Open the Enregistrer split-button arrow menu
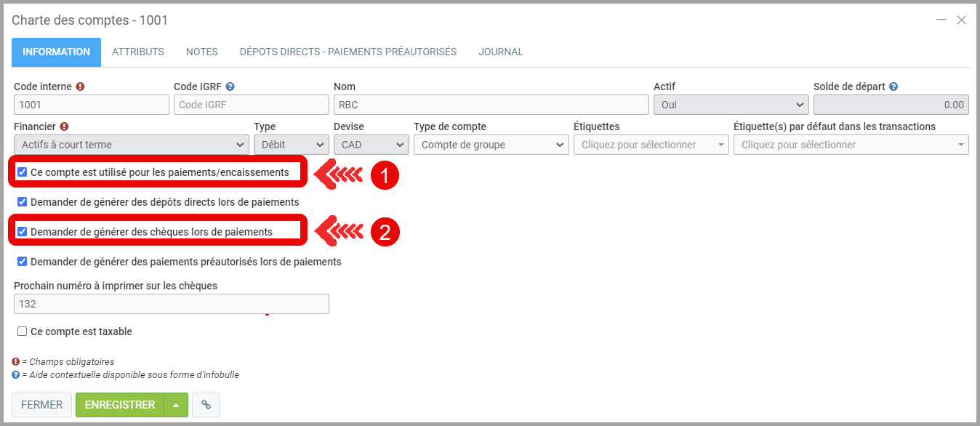 click(176, 405)
